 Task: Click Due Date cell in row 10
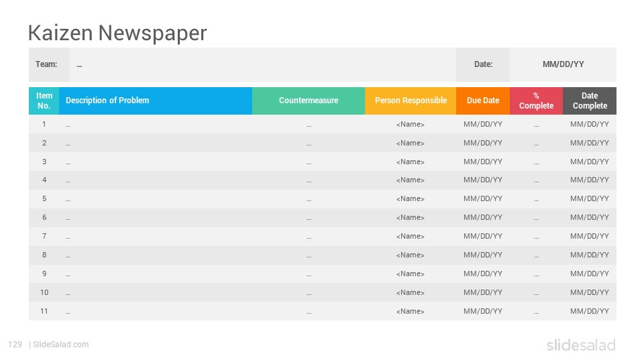[x=483, y=293]
